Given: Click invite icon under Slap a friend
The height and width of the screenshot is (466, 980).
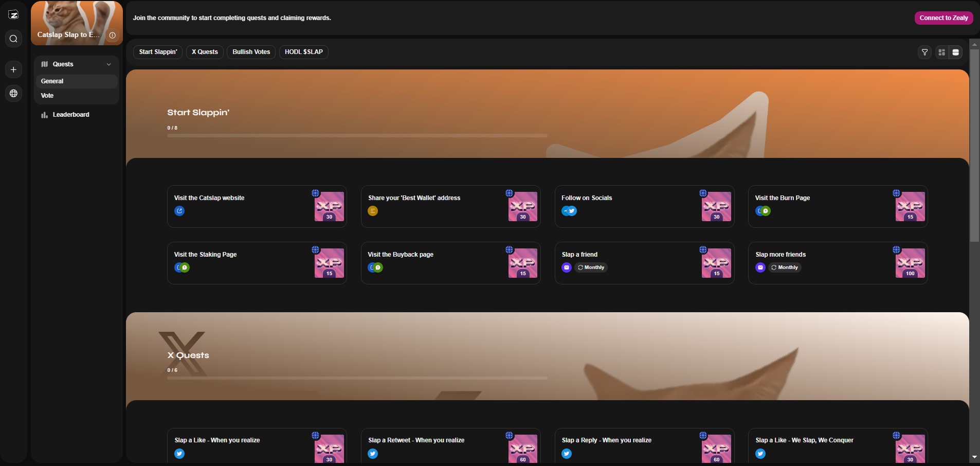Looking at the screenshot, I should (x=567, y=267).
